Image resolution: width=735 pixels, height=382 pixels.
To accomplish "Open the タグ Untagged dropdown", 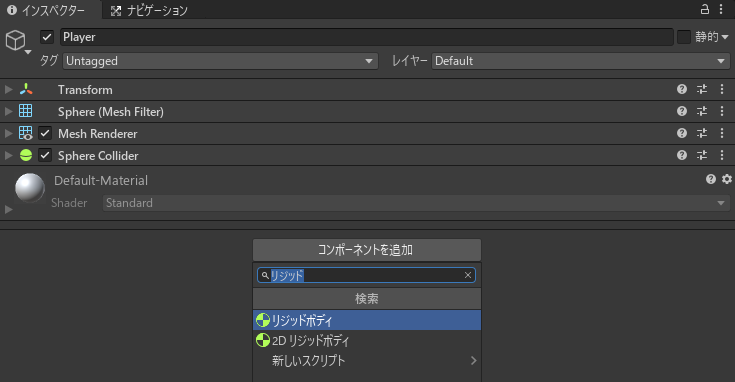I will point(220,61).
